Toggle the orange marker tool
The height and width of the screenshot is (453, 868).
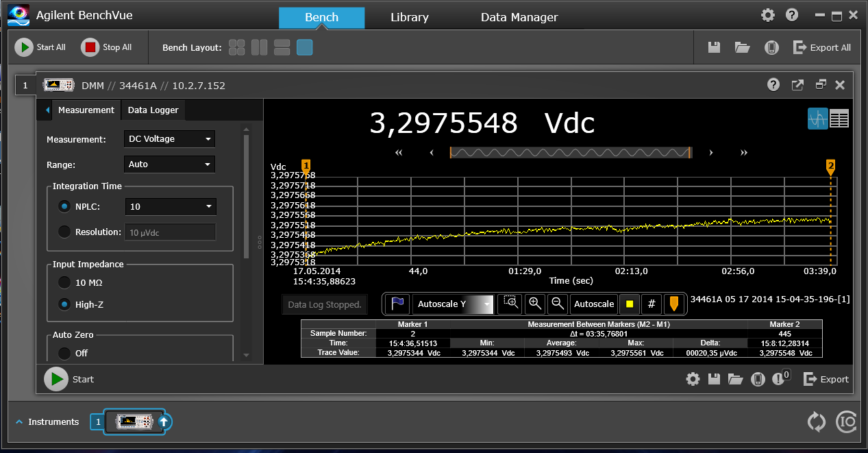[x=674, y=304]
